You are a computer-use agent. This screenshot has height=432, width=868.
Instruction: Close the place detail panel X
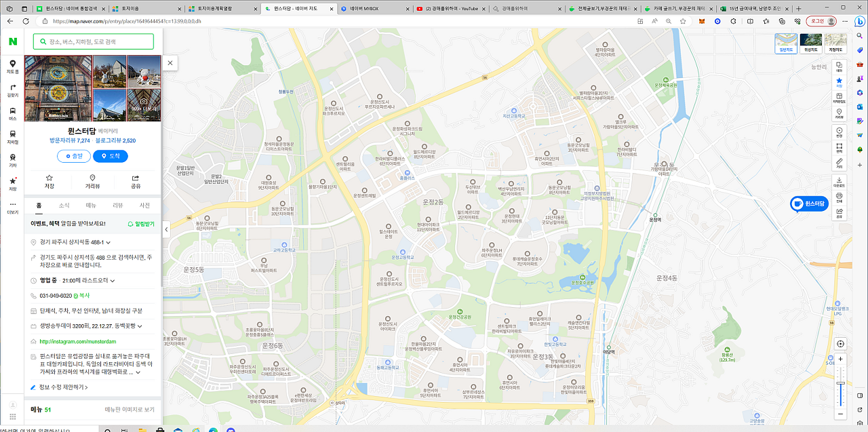point(170,63)
